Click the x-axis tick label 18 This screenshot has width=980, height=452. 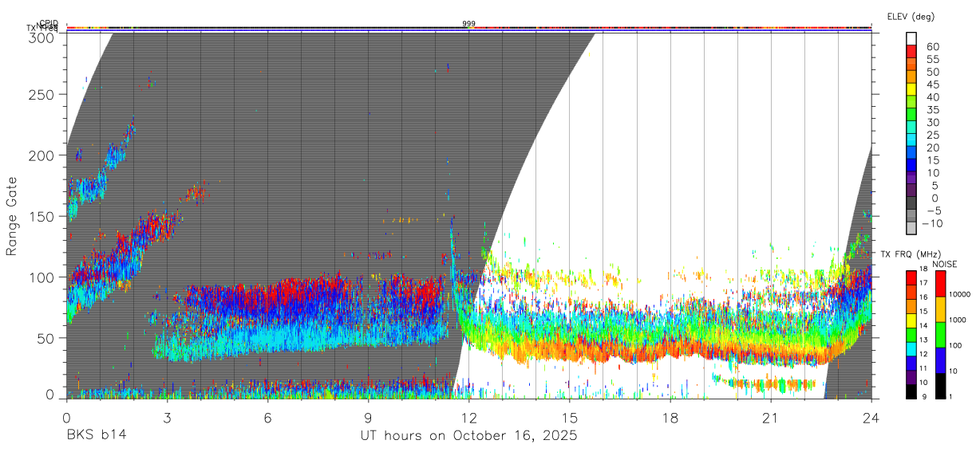click(670, 418)
